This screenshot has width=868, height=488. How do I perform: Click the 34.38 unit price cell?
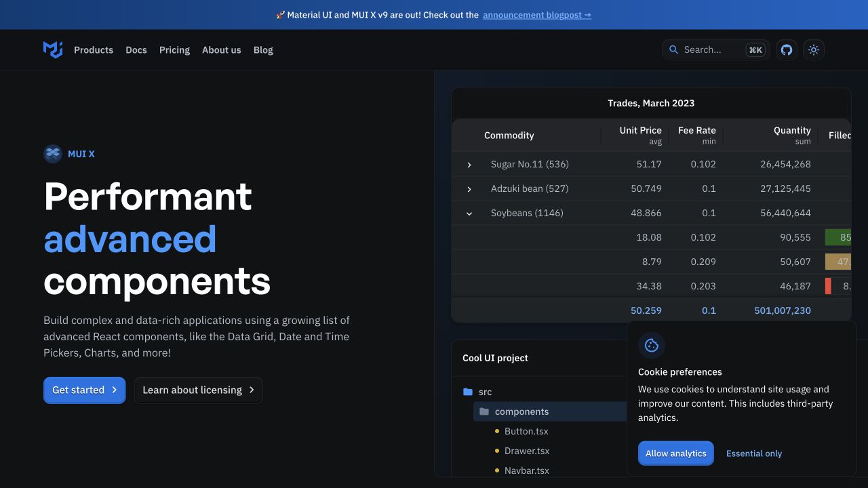[x=649, y=286]
